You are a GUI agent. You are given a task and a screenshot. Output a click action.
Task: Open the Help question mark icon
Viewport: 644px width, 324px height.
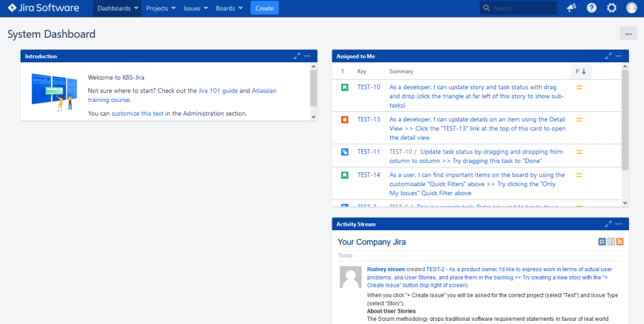(591, 8)
